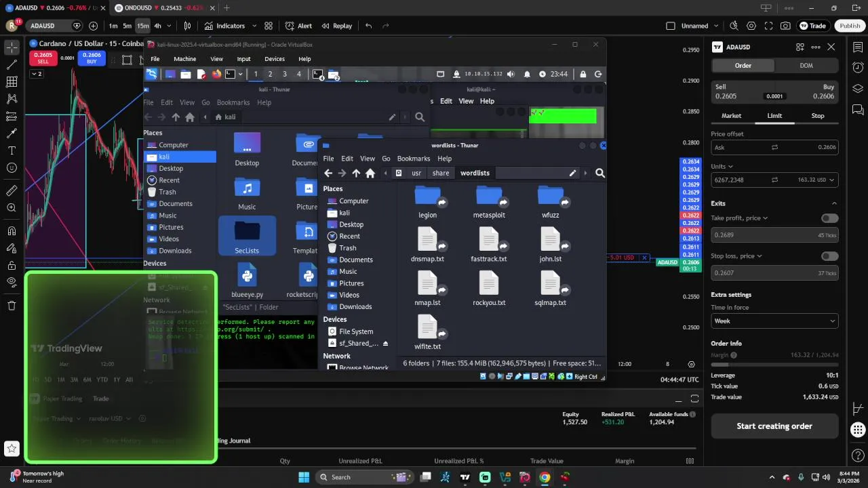Screen dimensions: 868x488
Task: Start bar Replay mode
Action: pyautogui.click(x=336, y=26)
